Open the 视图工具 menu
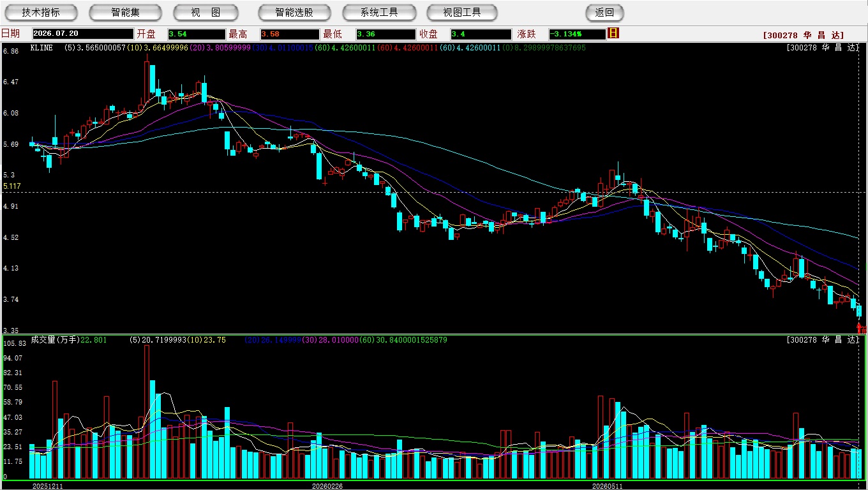 (x=463, y=12)
